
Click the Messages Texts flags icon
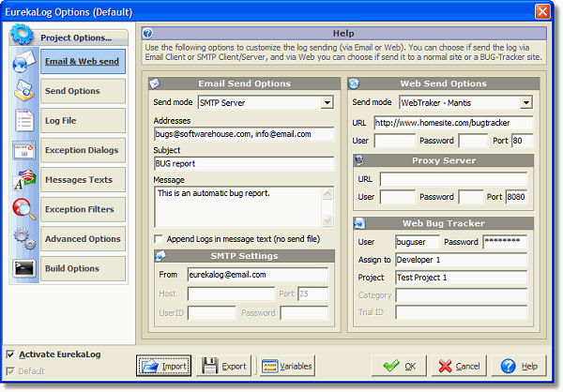pos(24,179)
